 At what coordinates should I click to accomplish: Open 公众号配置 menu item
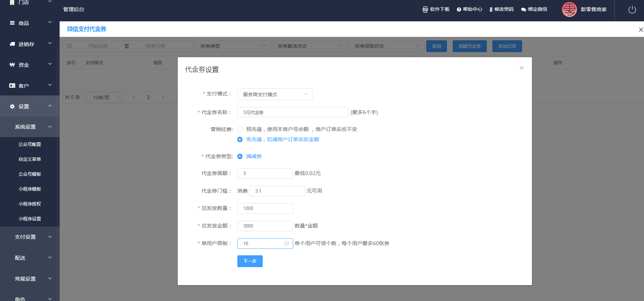pyautogui.click(x=30, y=144)
